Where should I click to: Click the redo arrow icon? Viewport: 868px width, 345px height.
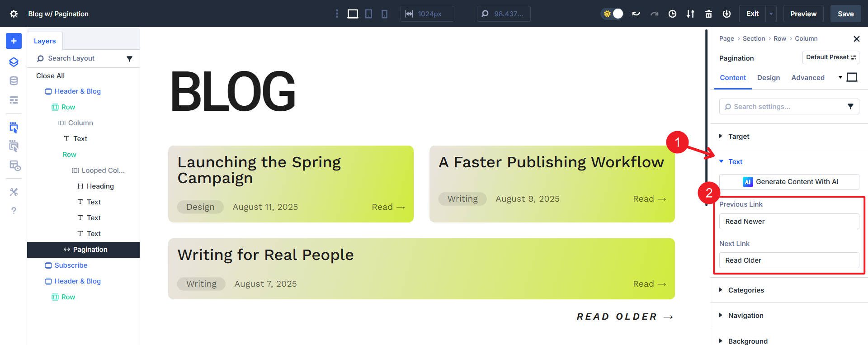654,14
